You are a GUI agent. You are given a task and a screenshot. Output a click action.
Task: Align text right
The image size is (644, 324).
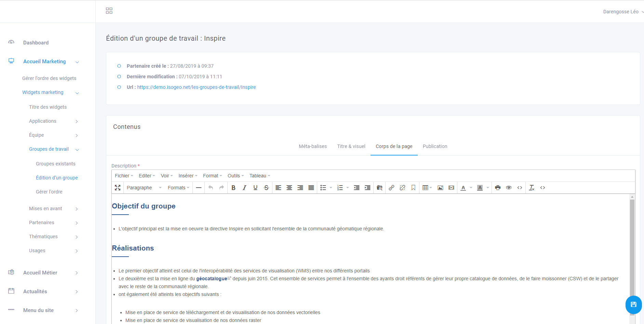300,188
